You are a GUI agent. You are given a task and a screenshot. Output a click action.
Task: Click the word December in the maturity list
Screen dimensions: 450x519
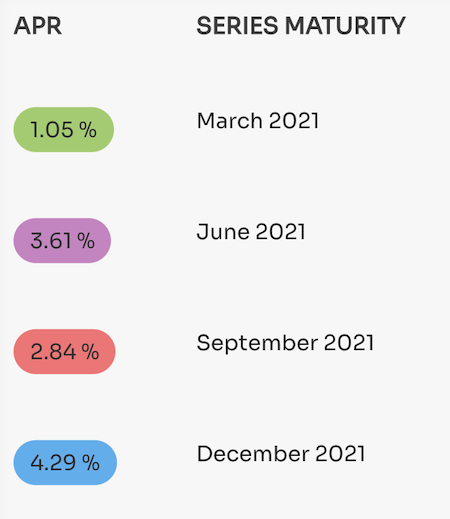point(253,454)
